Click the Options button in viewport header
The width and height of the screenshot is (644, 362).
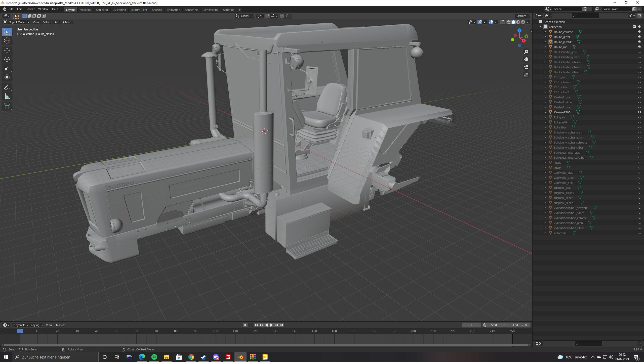pyautogui.click(x=523, y=16)
